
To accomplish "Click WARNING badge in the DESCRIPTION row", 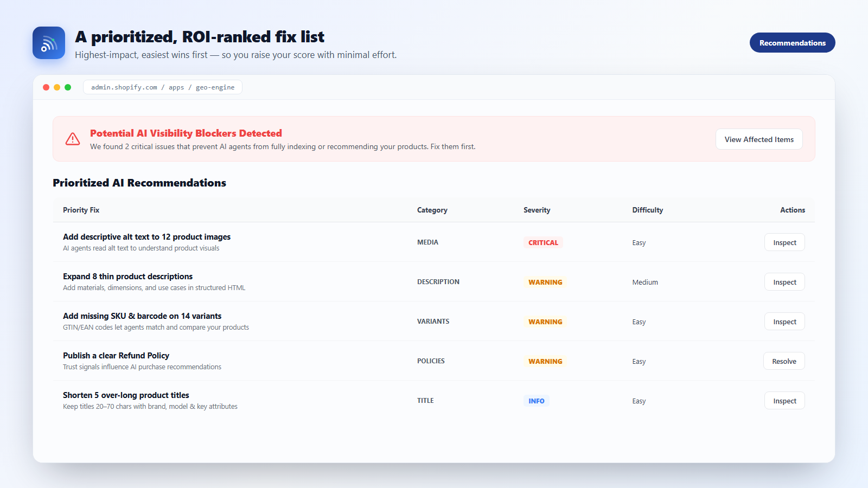I will click(545, 282).
